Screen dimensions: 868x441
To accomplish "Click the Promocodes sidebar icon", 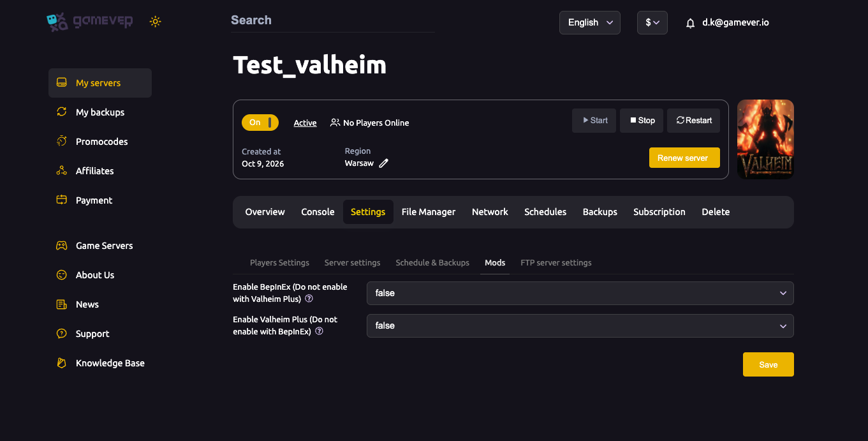I will tap(62, 141).
